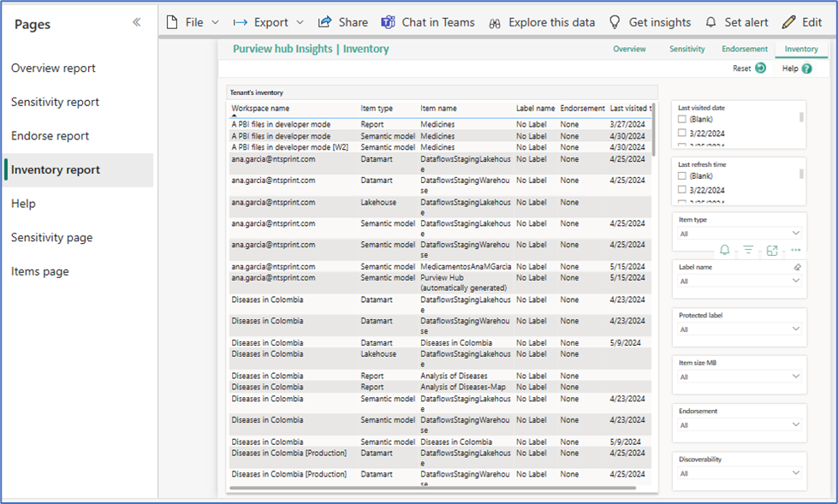This screenshot has height=504, width=838.
Task: Click the 'Analysis of Diseases-Map' cell
Action: pyautogui.click(x=463, y=387)
